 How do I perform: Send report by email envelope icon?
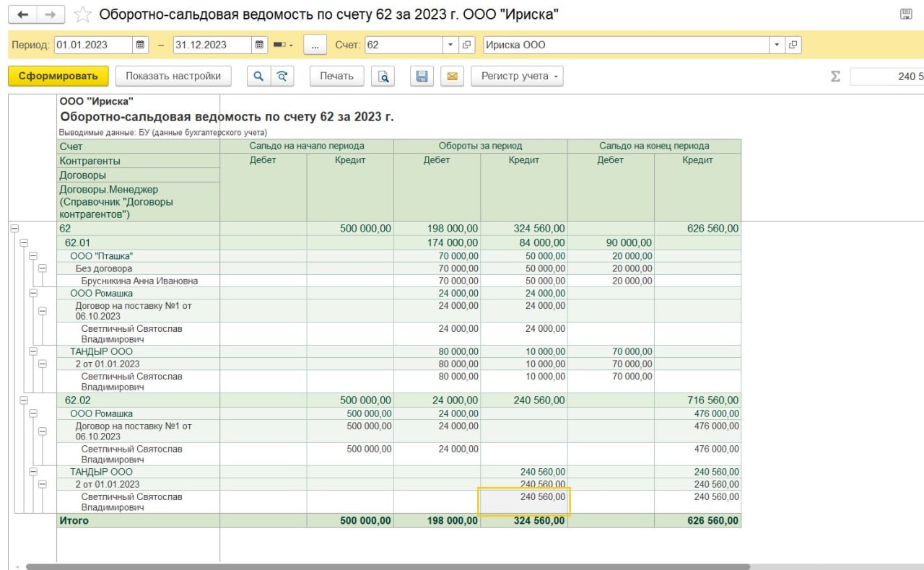[452, 76]
